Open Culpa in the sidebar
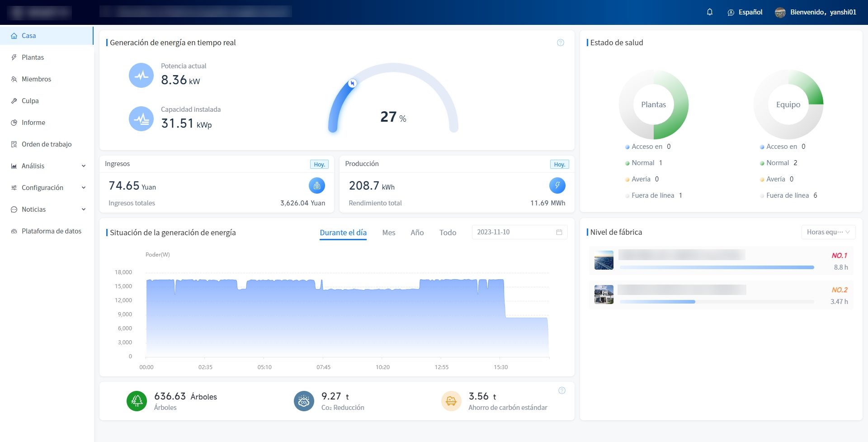 47,101
